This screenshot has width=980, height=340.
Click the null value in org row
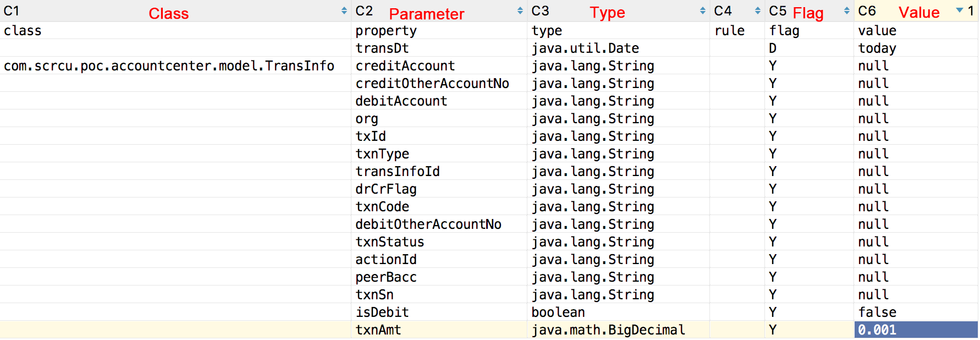pos(916,118)
